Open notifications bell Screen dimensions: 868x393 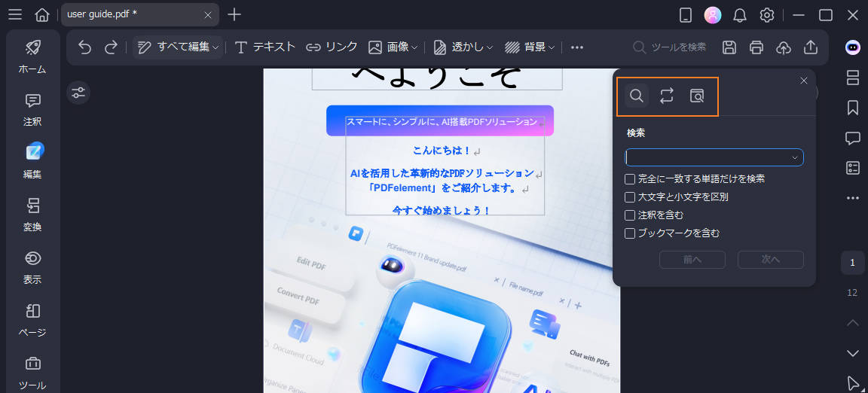click(740, 16)
